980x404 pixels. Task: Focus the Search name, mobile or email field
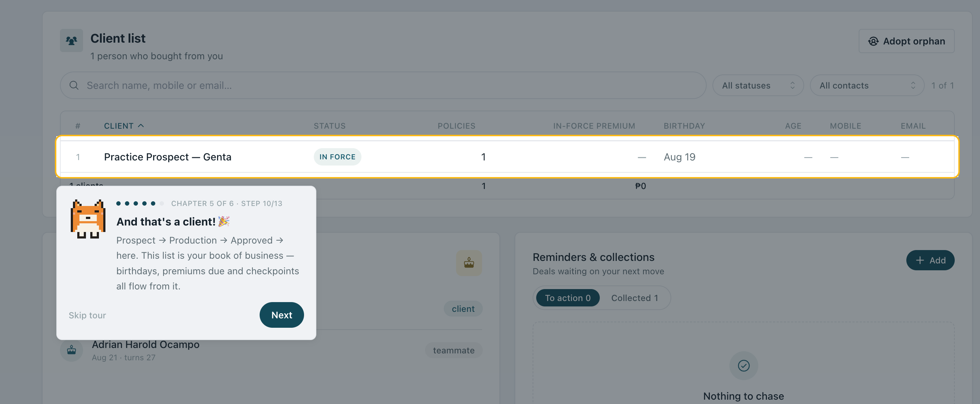click(383, 85)
